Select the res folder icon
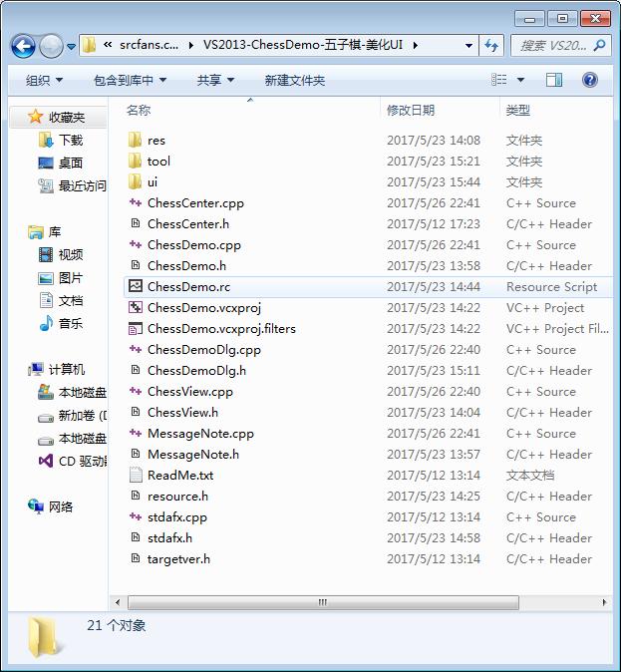This screenshot has height=672, width=621. pyautogui.click(x=135, y=140)
